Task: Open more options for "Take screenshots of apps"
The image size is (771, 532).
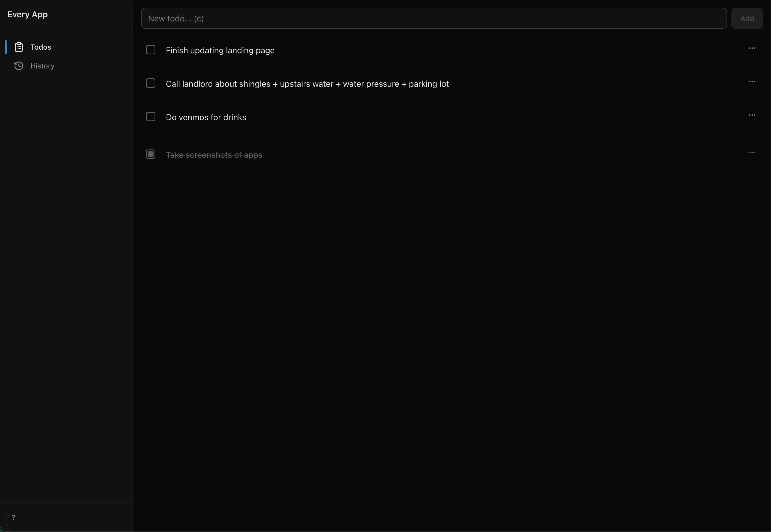Action: pyautogui.click(x=752, y=152)
